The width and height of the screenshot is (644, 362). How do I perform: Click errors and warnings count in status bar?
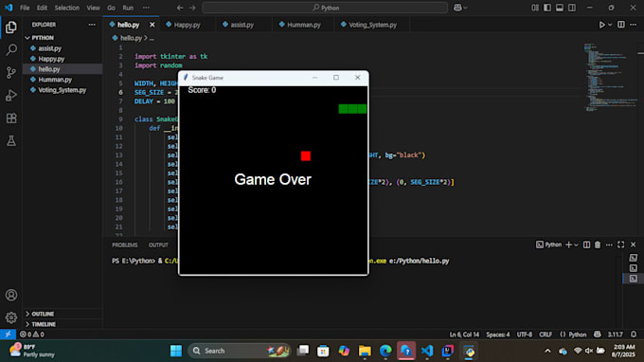pos(32,335)
